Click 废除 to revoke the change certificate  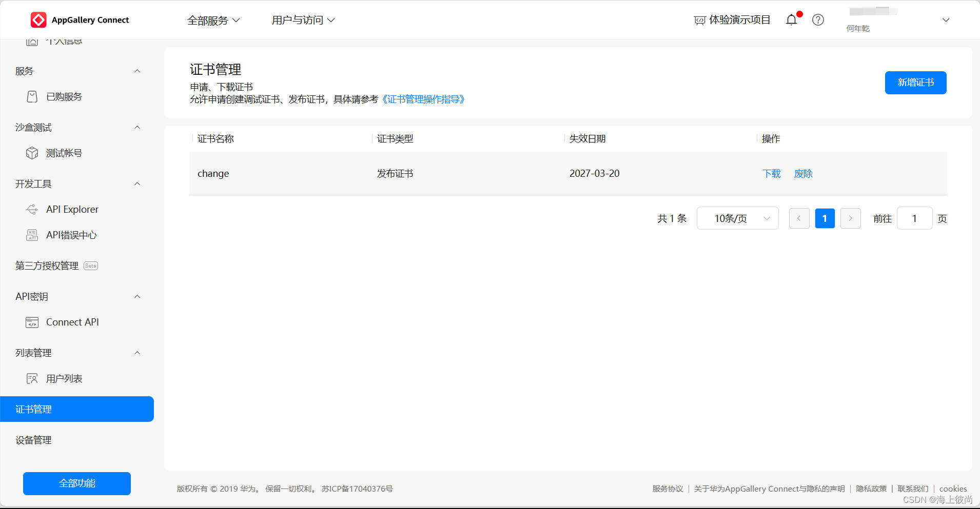[x=803, y=174]
